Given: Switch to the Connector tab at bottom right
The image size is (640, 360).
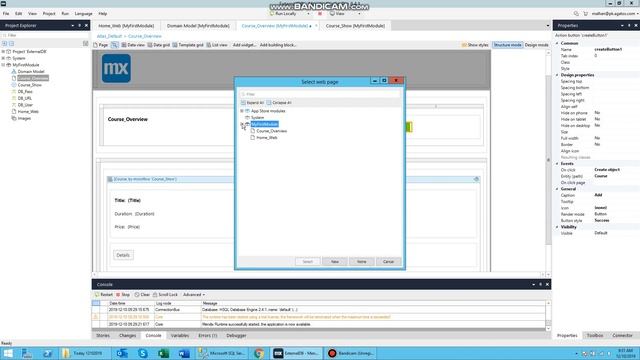Looking at the screenshot, I should coord(622,336).
